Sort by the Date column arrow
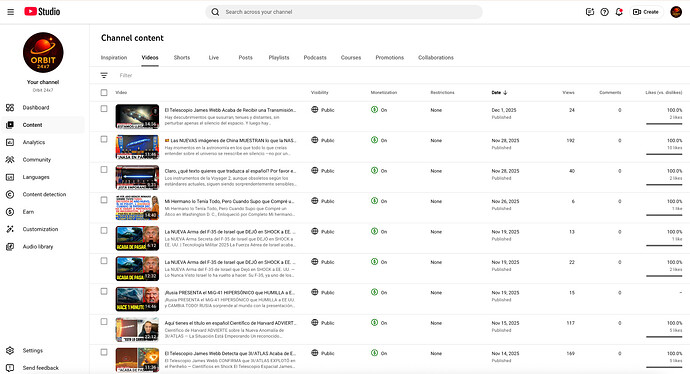690x374 pixels. click(x=505, y=92)
